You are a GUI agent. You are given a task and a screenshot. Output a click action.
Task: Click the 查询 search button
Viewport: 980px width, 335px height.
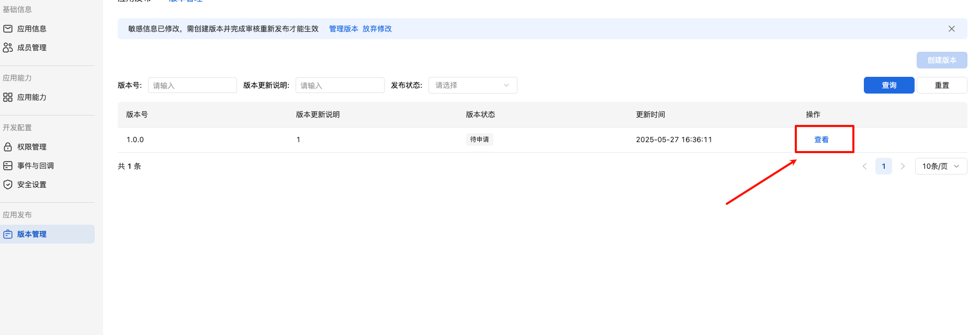pyautogui.click(x=888, y=85)
